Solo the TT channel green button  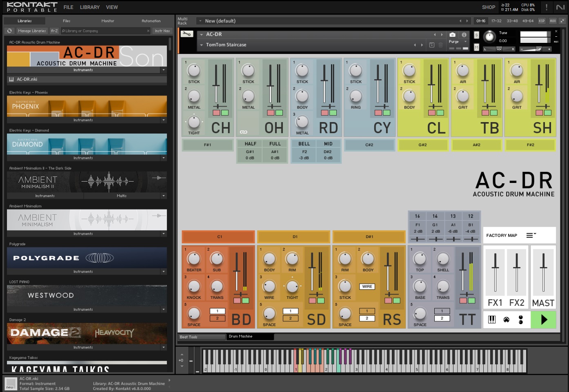(x=472, y=301)
